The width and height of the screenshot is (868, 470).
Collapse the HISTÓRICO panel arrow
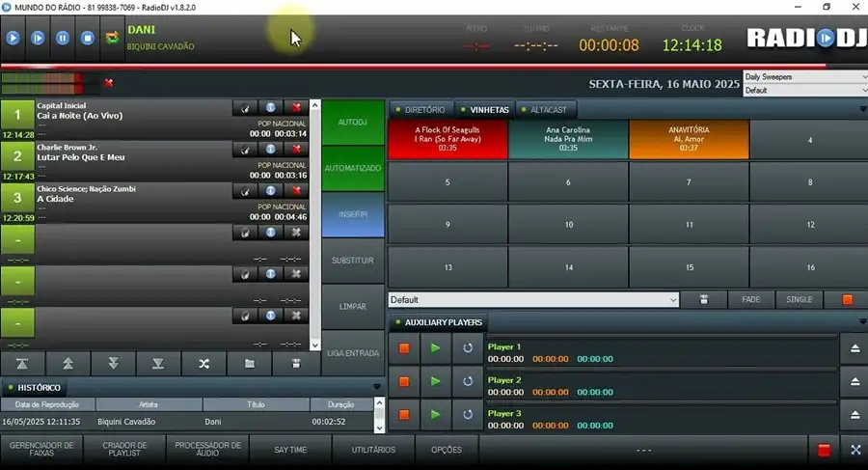(x=376, y=387)
